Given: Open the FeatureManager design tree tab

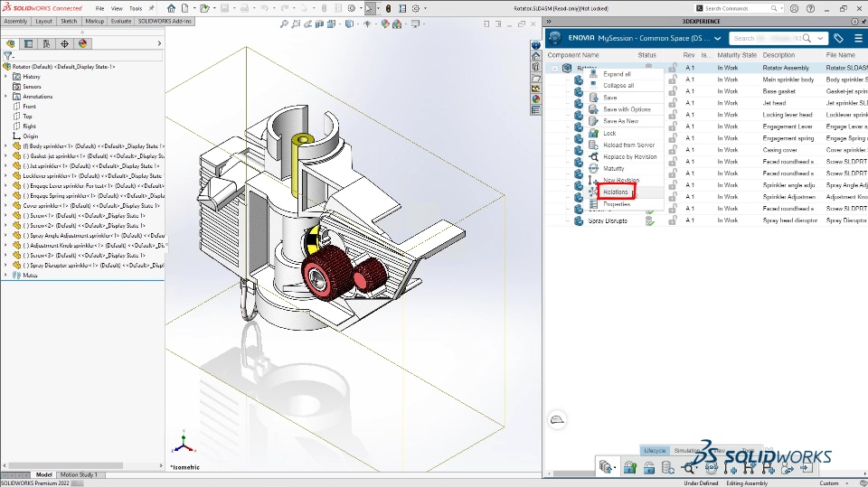Looking at the screenshot, I should [11, 43].
